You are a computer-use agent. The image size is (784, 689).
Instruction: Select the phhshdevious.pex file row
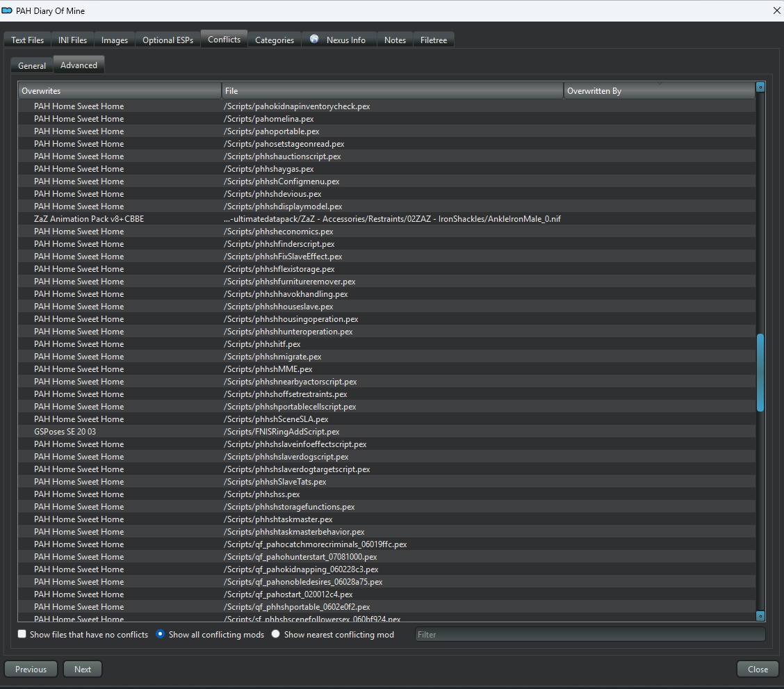386,193
